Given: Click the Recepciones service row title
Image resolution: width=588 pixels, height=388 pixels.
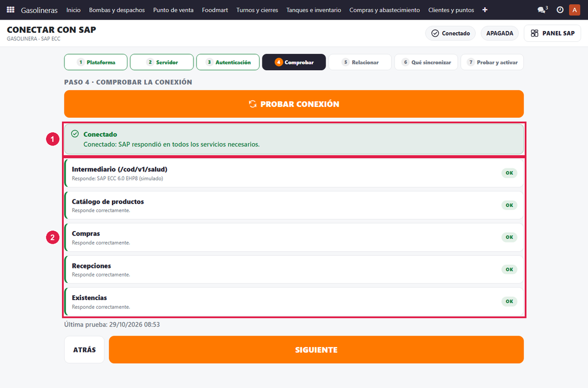Looking at the screenshot, I should click(91, 266).
